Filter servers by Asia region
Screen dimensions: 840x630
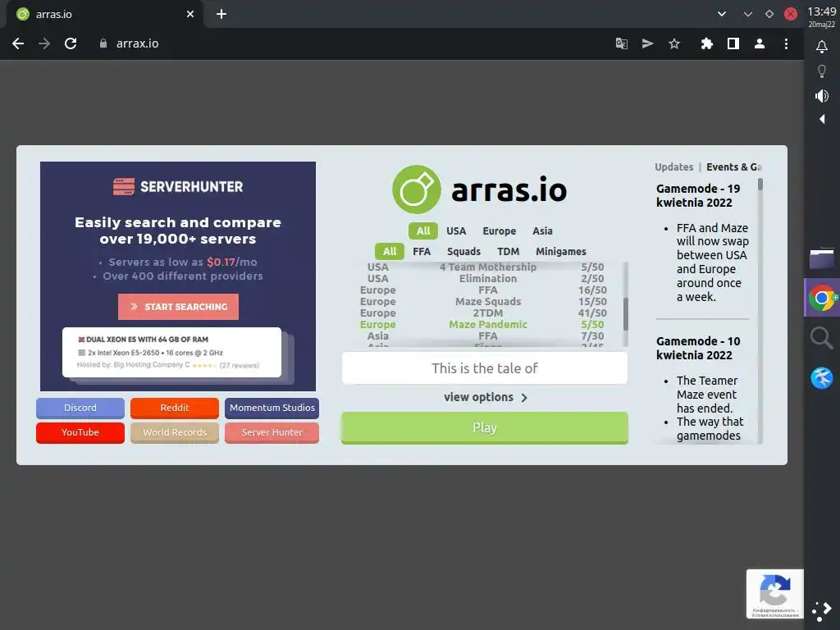pos(542,231)
